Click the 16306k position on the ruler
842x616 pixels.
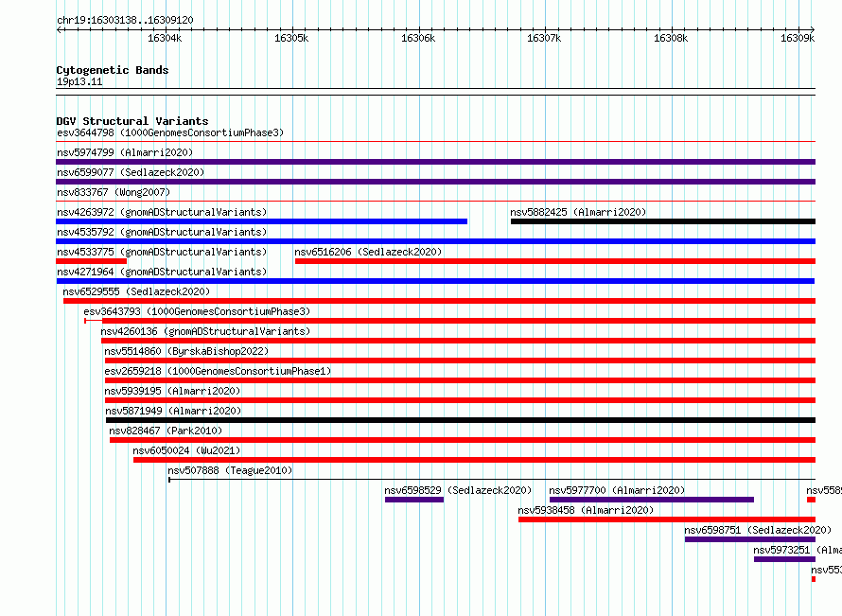[x=418, y=38]
